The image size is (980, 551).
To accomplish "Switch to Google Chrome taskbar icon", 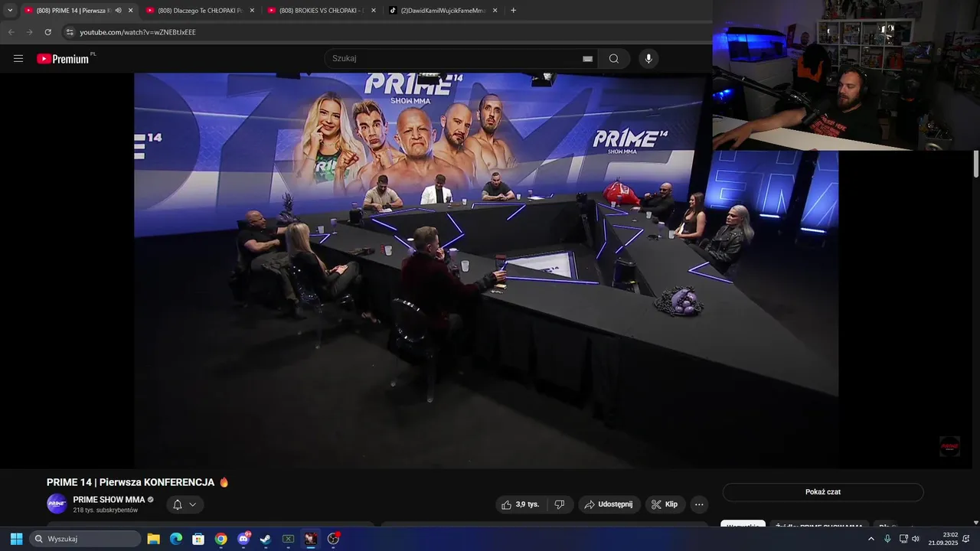I will [220, 539].
